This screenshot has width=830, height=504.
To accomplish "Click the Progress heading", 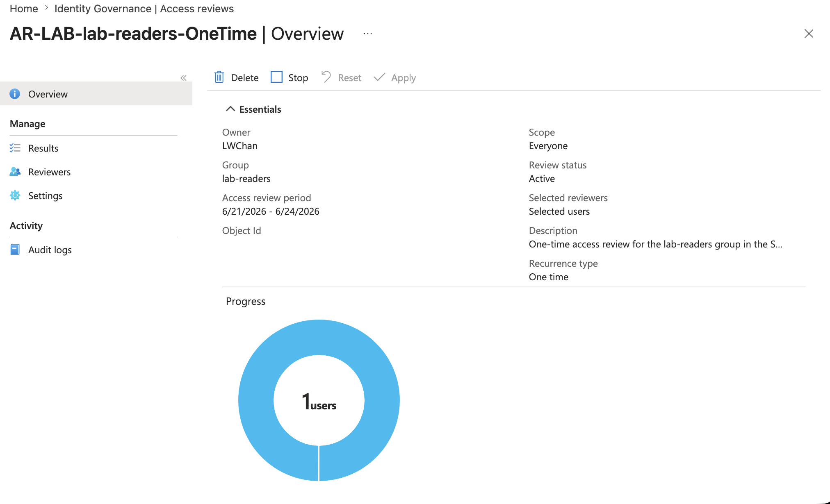I will tap(246, 301).
